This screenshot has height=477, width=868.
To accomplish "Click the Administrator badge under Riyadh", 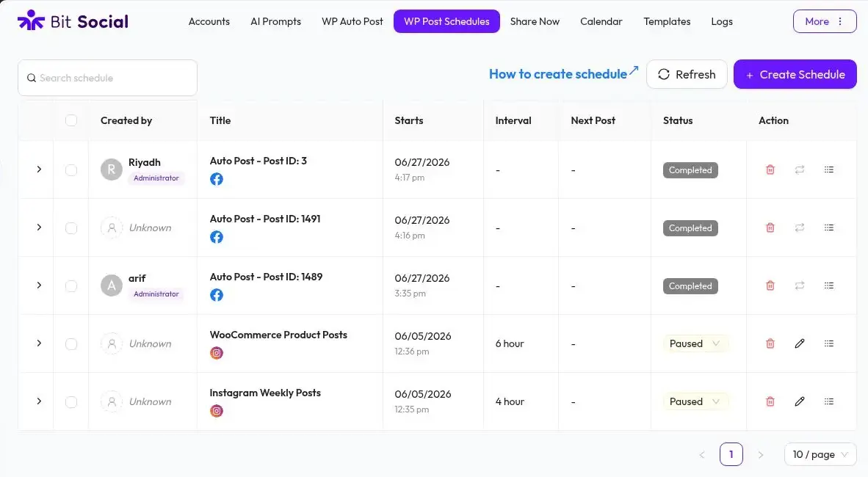I will point(156,178).
